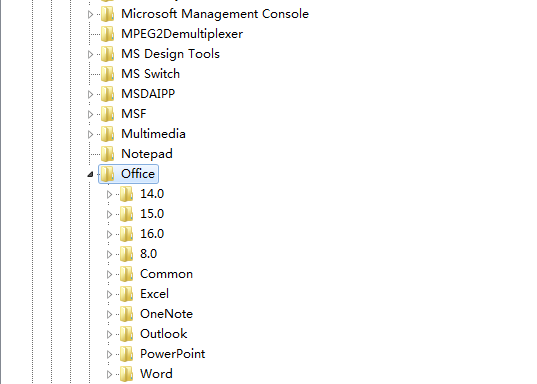This screenshot has height=384, width=537.
Task: Click the MS Design Tools folder icon
Action: pos(108,54)
